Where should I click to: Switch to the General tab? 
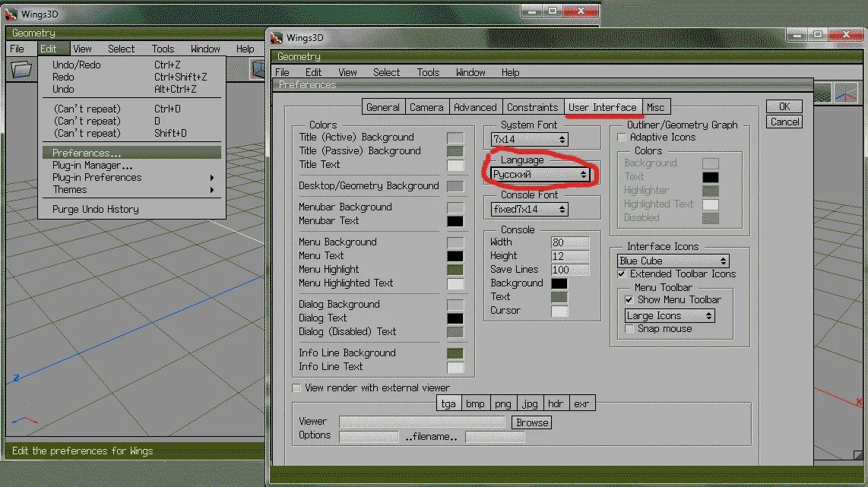tap(382, 107)
